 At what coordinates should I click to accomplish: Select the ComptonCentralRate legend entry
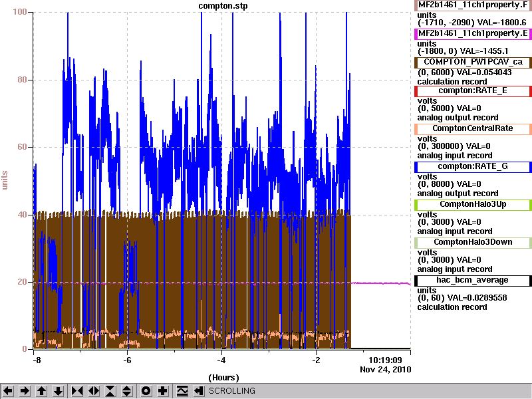pos(473,128)
